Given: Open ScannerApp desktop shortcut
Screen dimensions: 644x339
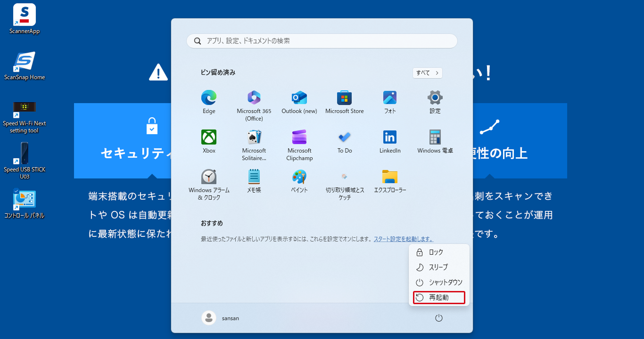Looking at the screenshot, I should tap(25, 19).
